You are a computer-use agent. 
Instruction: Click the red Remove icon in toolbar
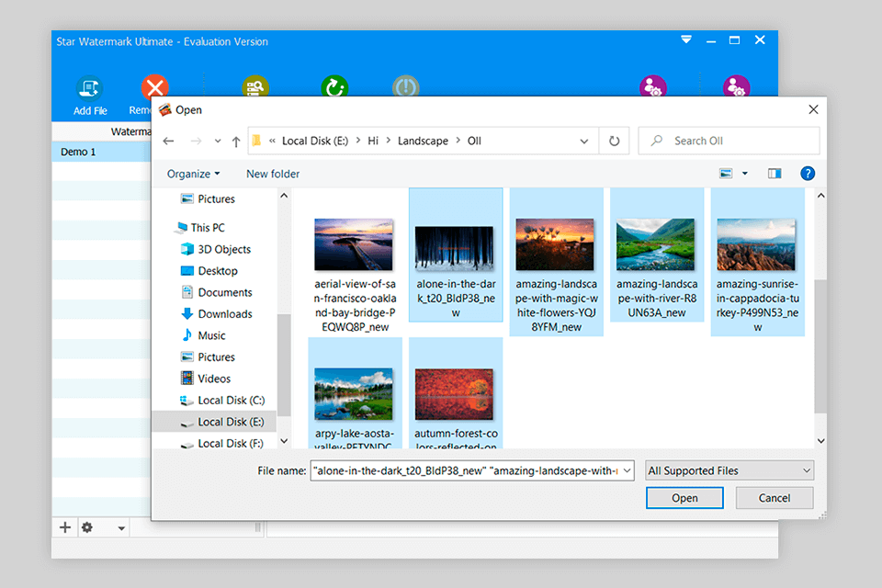[154, 86]
